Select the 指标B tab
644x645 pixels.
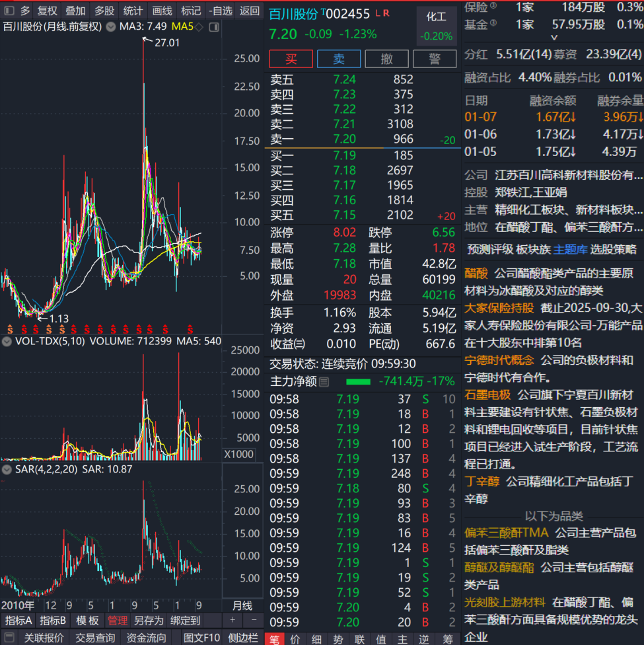(53, 621)
